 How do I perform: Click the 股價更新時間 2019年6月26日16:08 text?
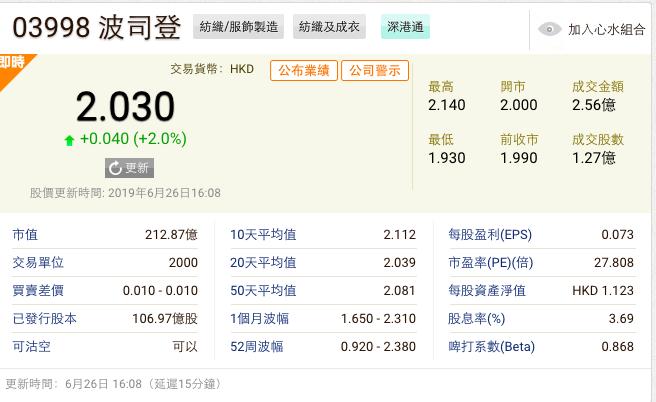[125, 193]
